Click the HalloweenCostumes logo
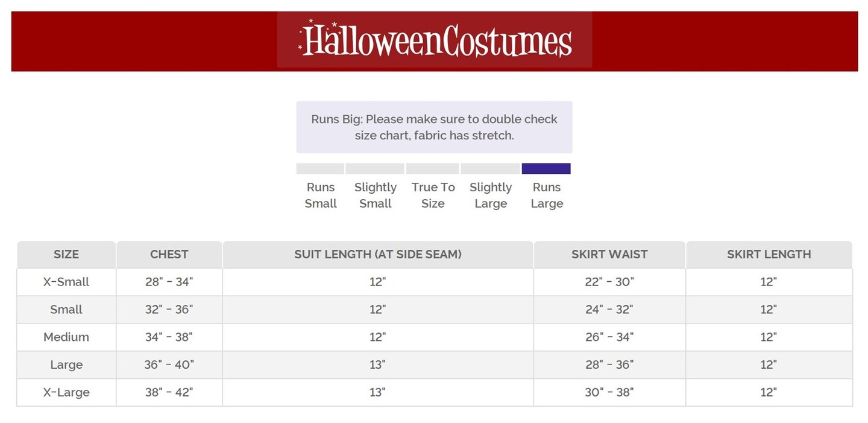 (435, 40)
